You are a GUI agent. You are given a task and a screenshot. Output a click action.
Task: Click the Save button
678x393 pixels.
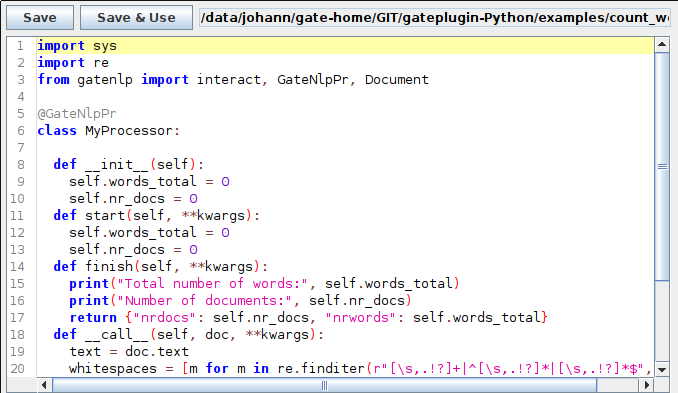pos(40,18)
